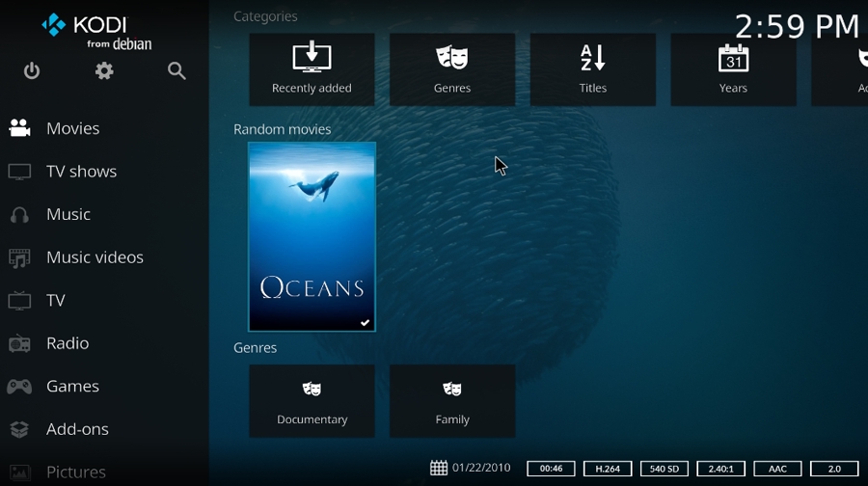Image resolution: width=868 pixels, height=486 pixels.
Task: Select the Family genre tile
Action: (x=452, y=400)
